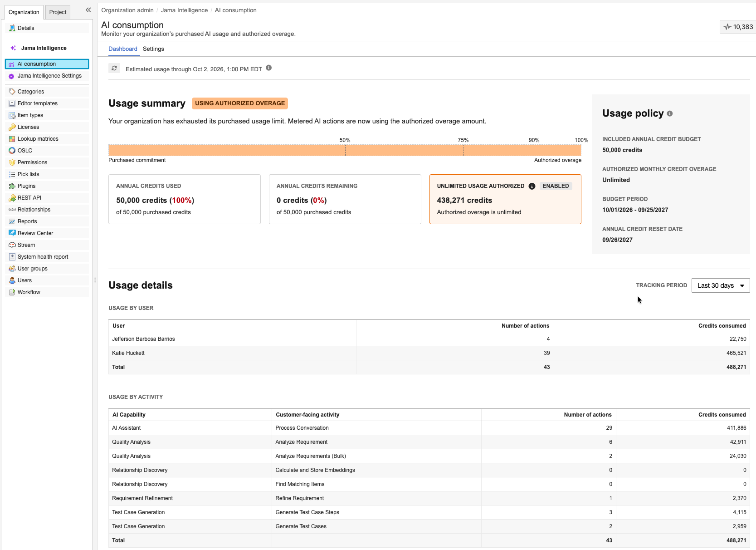Click the Stream icon
This screenshot has height=550, width=756.
12,245
